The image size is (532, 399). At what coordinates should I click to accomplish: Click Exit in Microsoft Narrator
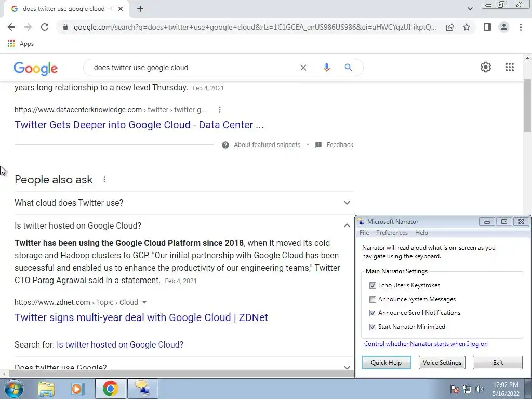(498, 362)
